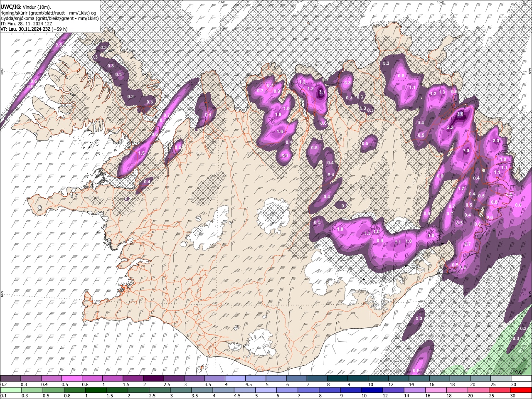Click the 20W longitude label
The image size is (532, 399).
point(221,2)
